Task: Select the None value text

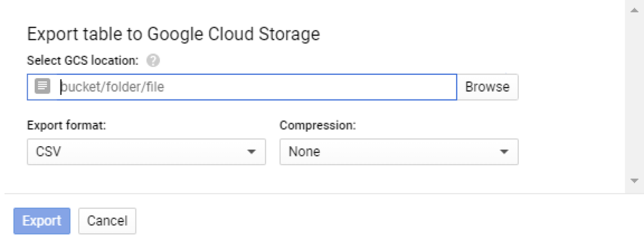Action: 304,152
